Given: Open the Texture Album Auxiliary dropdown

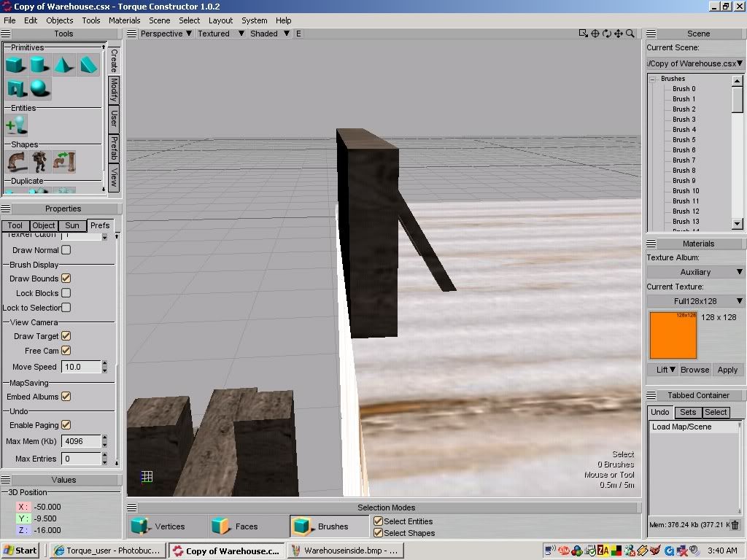Looking at the screenshot, I should (696, 272).
